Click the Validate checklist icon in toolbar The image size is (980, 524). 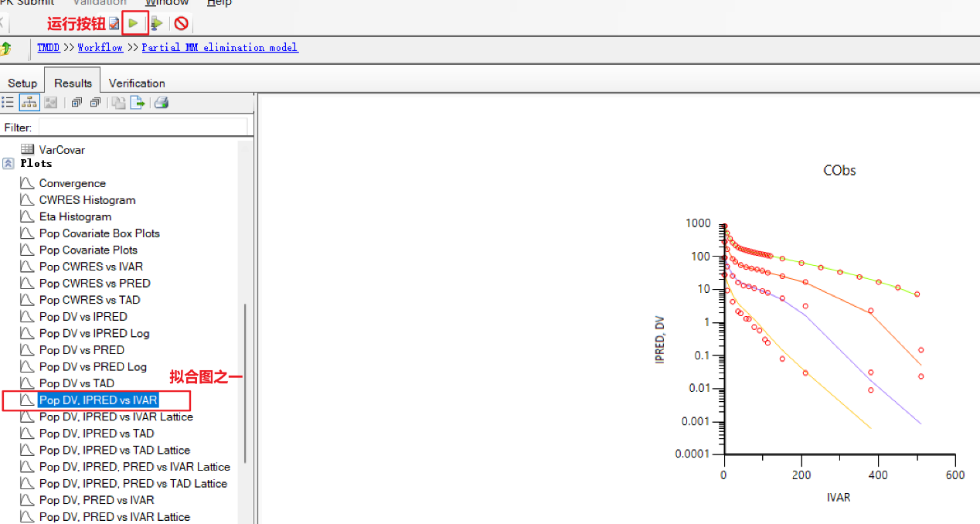(114, 24)
